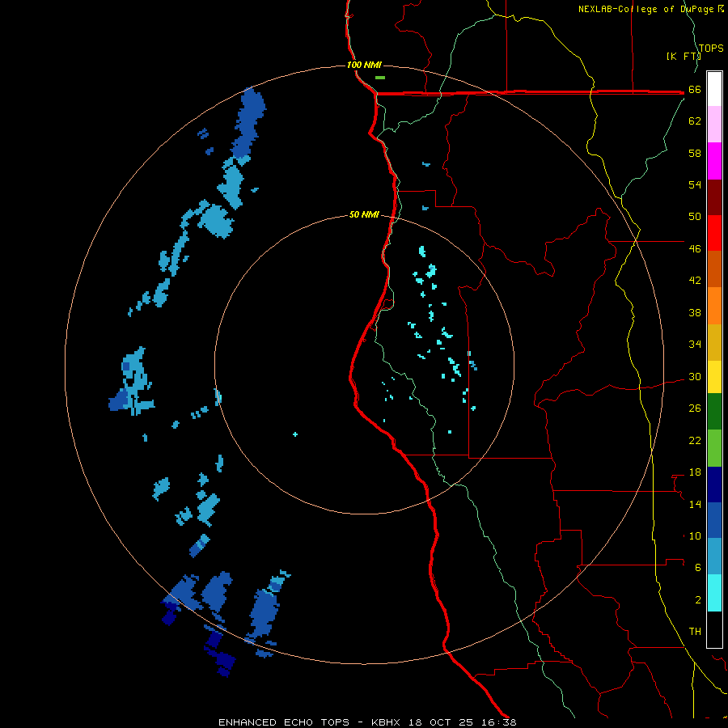Screen dimensions: 728x728
Task: Select the light blue legend swatch
Action: (714, 557)
